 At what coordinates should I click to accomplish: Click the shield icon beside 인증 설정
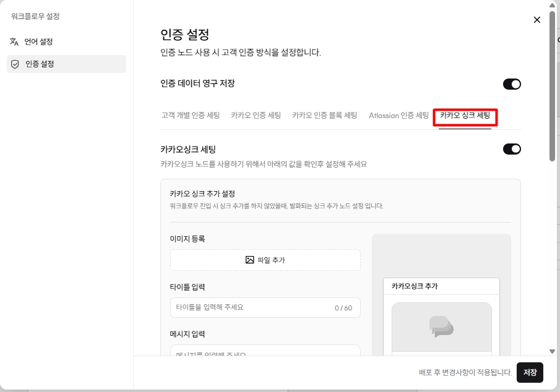click(x=15, y=64)
